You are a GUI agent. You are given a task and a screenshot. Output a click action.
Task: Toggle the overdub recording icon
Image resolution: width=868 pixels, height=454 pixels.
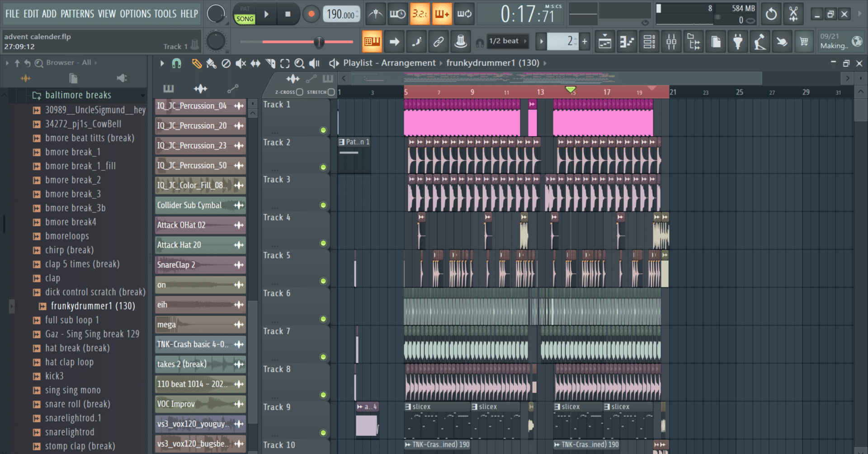click(x=442, y=14)
